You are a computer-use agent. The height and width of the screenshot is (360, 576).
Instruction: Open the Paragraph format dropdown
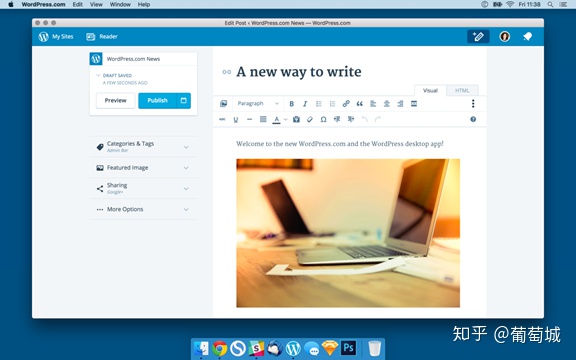click(x=258, y=104)
